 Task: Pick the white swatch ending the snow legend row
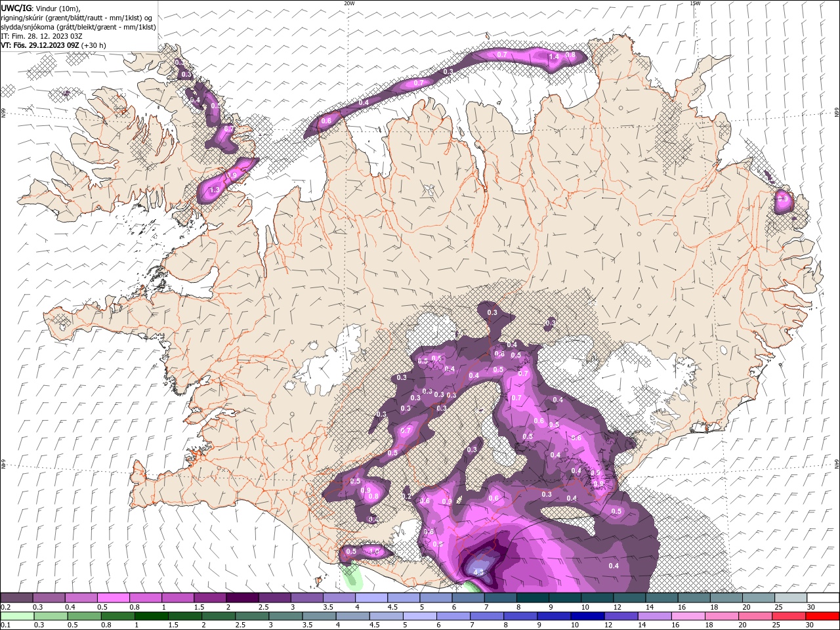(x=823, y=598)
